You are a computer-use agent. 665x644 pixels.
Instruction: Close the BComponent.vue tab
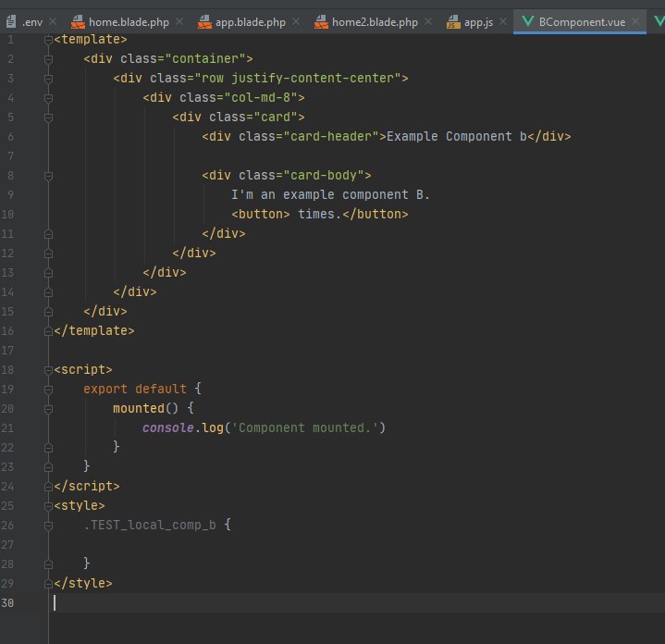[x=635, y=21]
